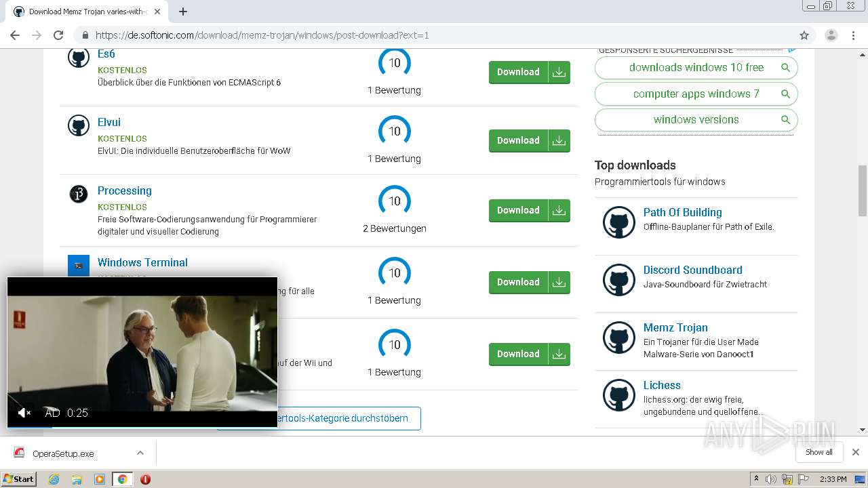Viewport: 868px width, 488px height.
Task: Click the Es6 rating circle
Action: click(395, 62)
